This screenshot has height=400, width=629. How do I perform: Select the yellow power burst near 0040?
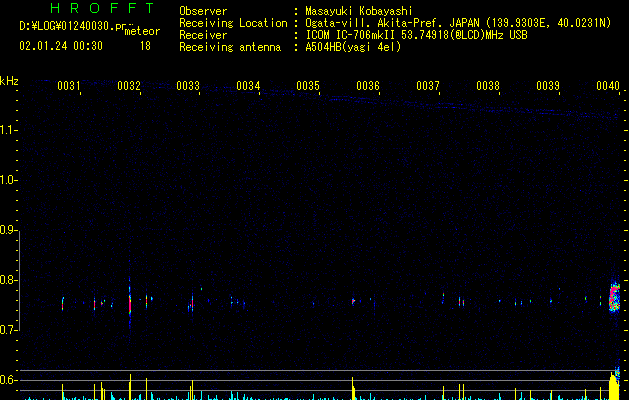613,386
